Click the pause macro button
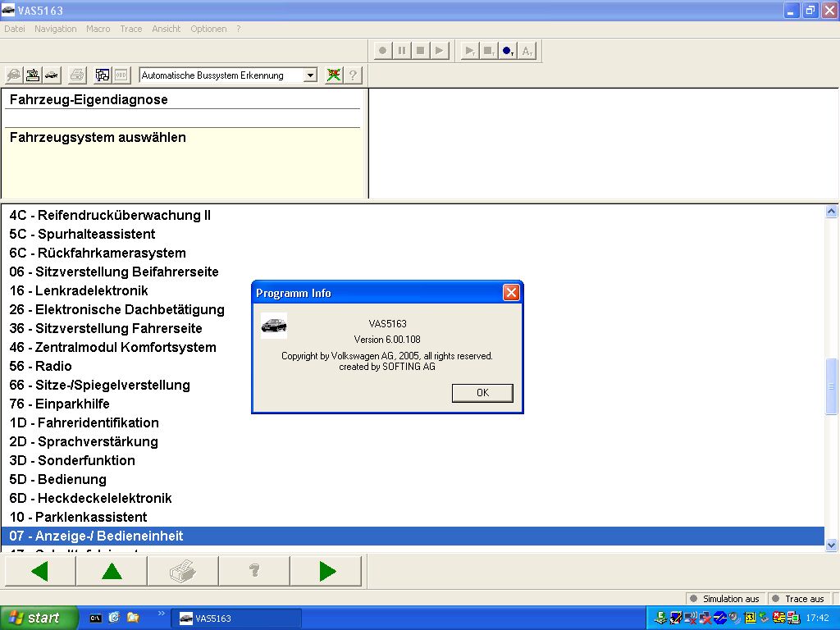Viewport: 840px width, 630px height. [x=401, y=51]
